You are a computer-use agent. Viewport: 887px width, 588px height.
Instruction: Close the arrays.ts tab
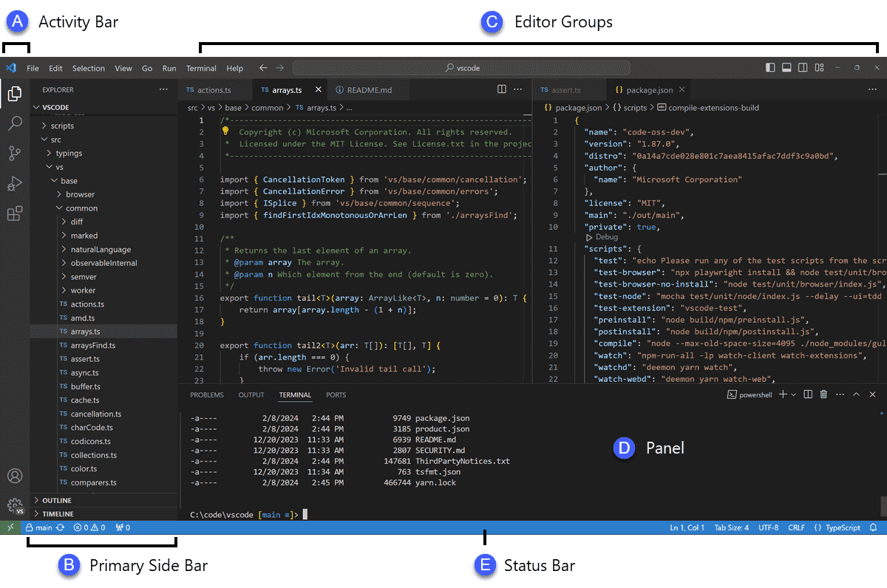(x=319, y=89)
